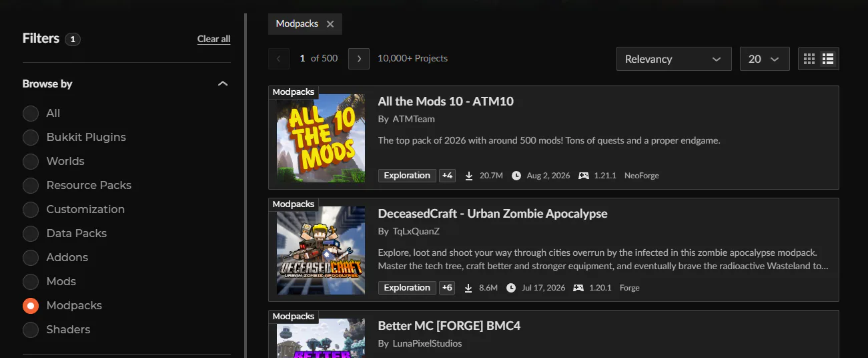Remove the Modpacks filter chip
This screenshot has width=868, height=358.
coord(330,24)
